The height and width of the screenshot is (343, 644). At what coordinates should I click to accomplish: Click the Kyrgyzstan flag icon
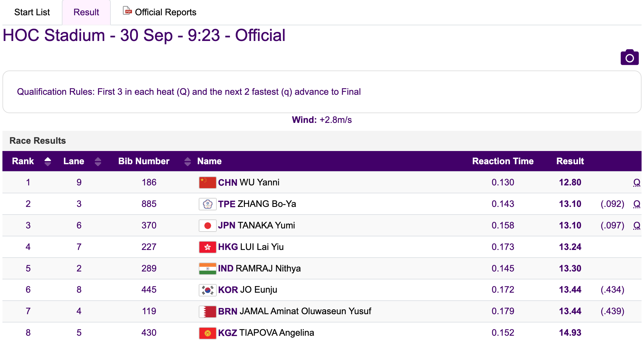click(x=207, y=333)
